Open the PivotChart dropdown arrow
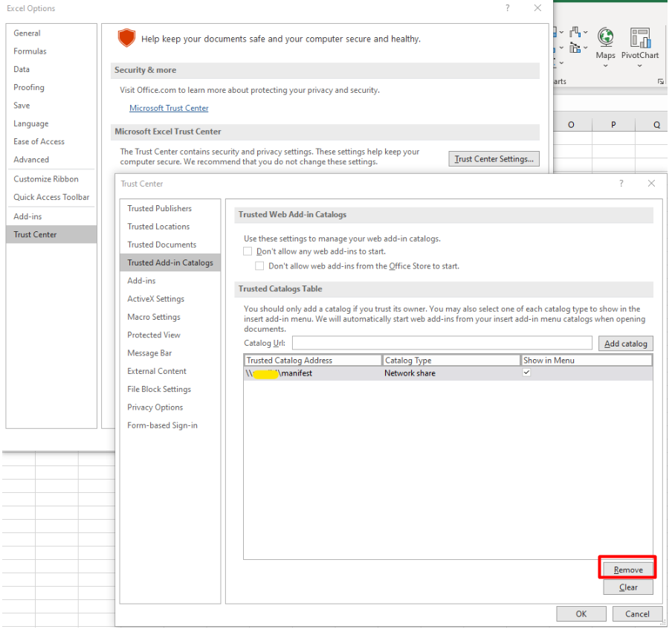672x632 pixels. pos(639,66)
